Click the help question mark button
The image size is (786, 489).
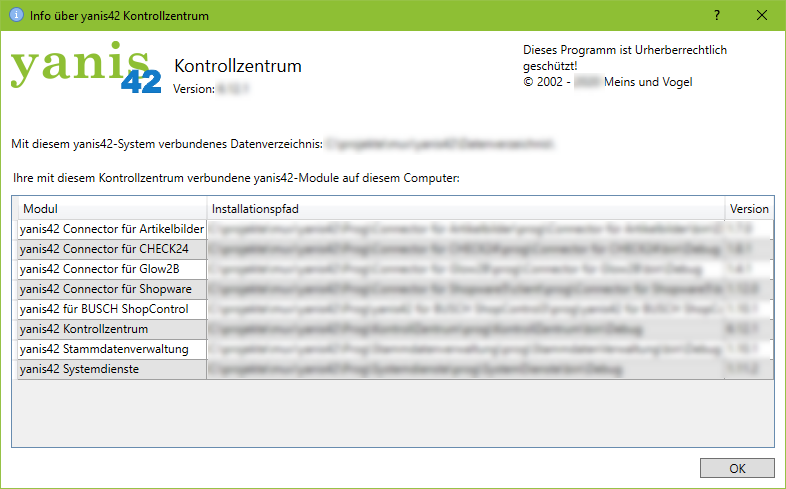point(717,15)
